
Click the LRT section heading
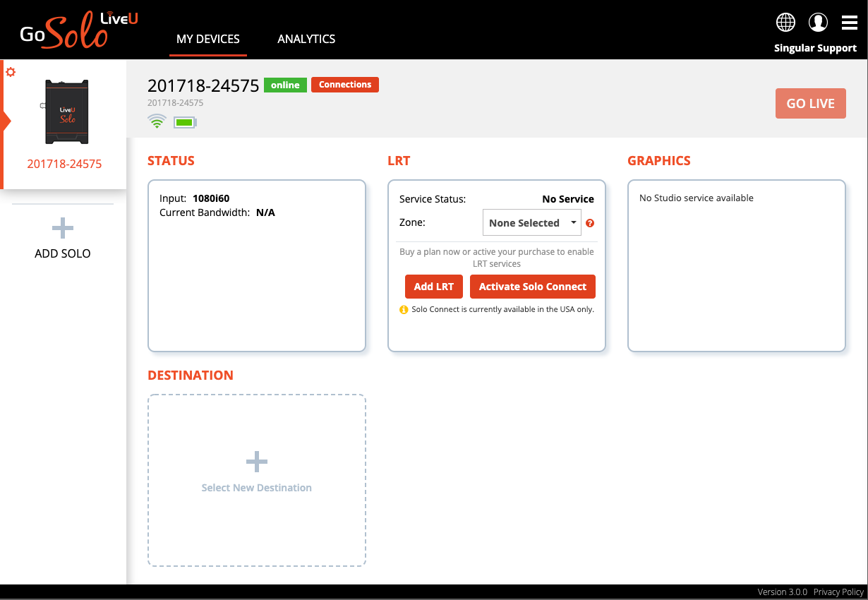click(399, 161)
